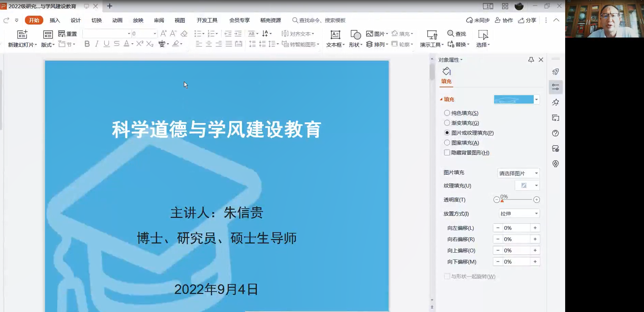The width and height of the screenshot is (644, 312).
Task: Open the help icon in right sidebar
Action: click(x=555, y=133)
